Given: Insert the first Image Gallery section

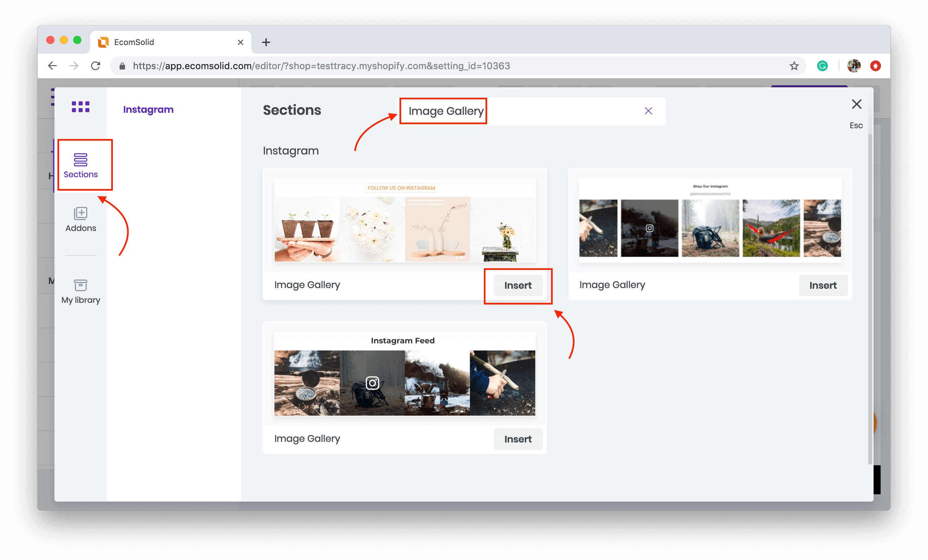Looking at the screenshot, I should click(518, 285).
